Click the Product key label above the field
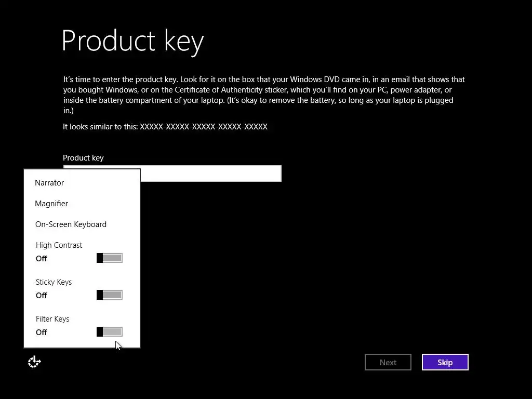 click(83, 158)
